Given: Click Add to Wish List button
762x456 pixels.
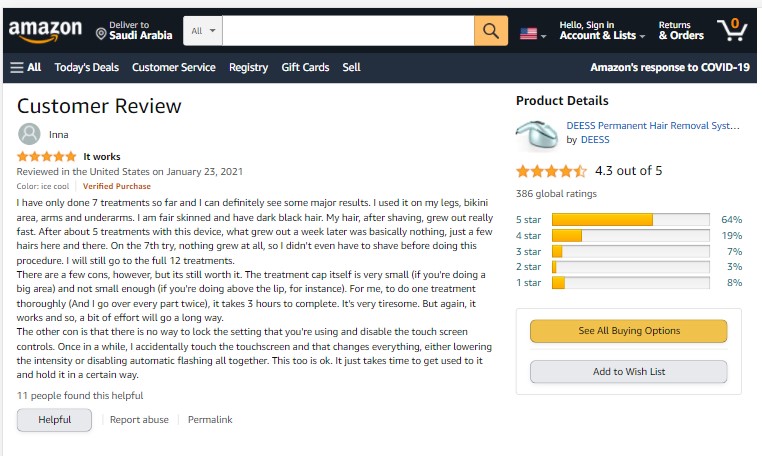Looking at the screenshot, I should click(628, 372).
